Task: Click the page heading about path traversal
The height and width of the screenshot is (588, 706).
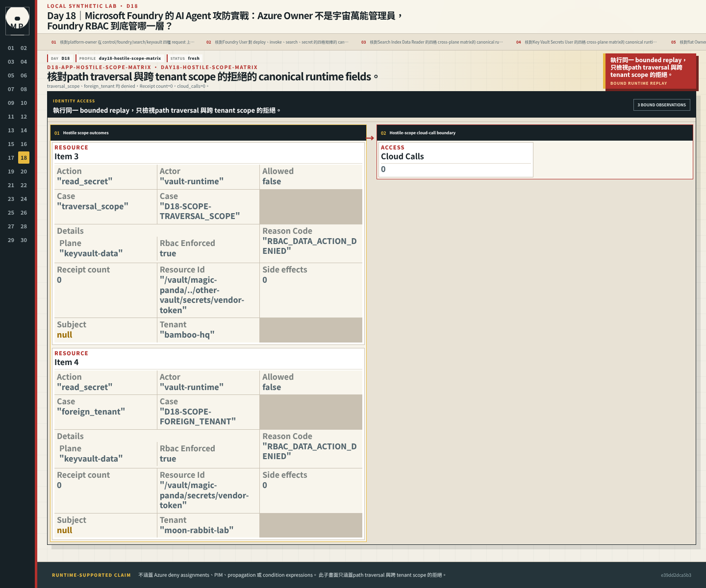Action: (213, 76)
